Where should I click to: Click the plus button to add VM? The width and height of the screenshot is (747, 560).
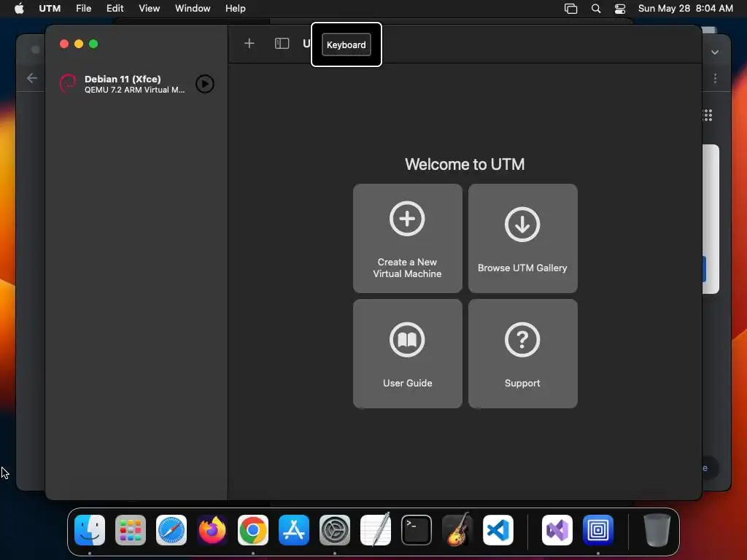click(x=249, y=44)
